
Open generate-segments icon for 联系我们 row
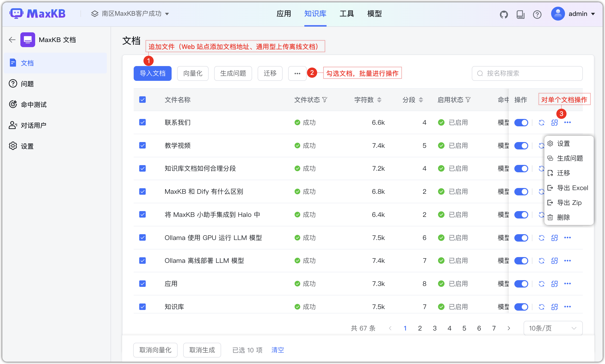[x=554, y=122]
